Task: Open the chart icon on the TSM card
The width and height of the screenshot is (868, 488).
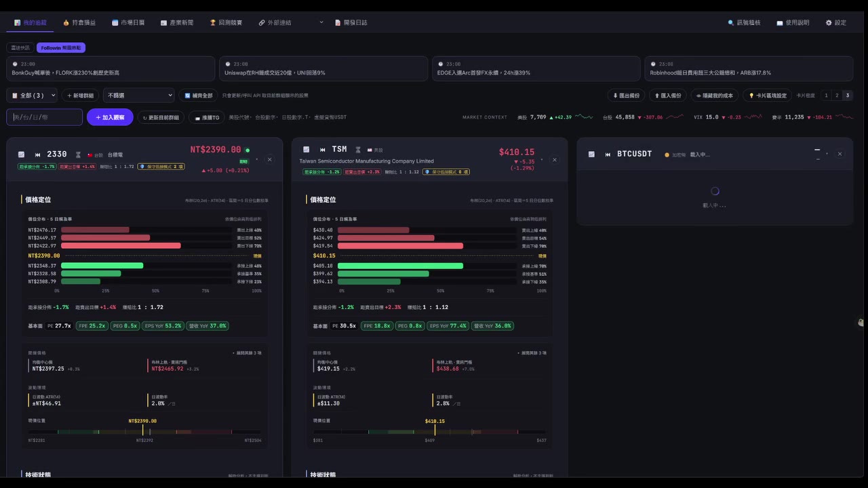Action: point(307,149)
